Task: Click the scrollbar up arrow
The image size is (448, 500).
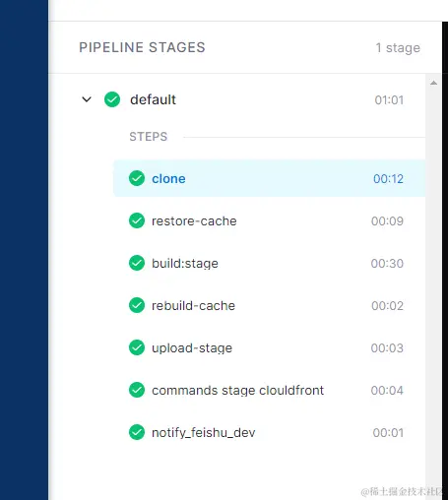Action: coord(433,83)
